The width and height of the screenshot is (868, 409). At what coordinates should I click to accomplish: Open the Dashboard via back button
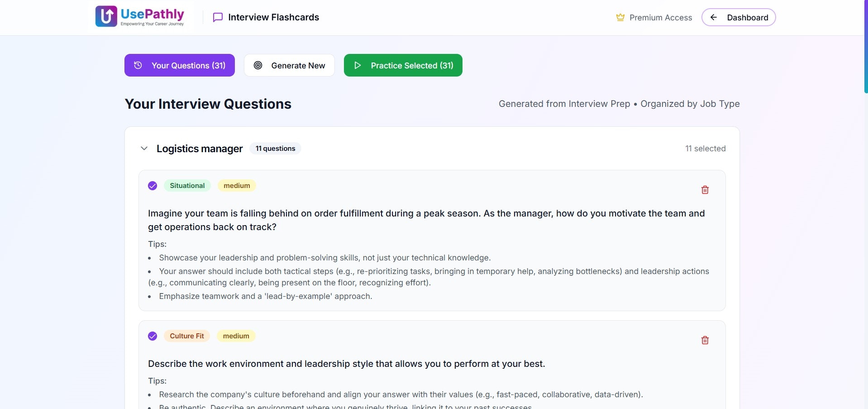pyautogui.click(x=738, y=17)
